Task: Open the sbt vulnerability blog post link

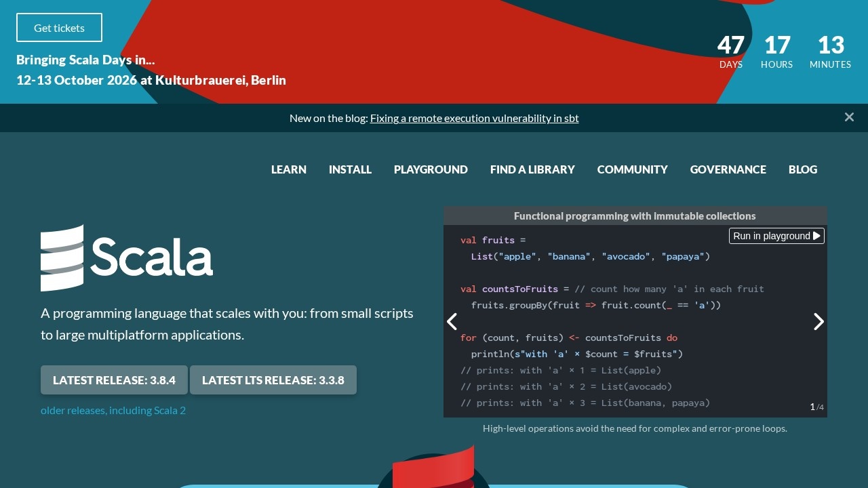Action: (475, 118)
